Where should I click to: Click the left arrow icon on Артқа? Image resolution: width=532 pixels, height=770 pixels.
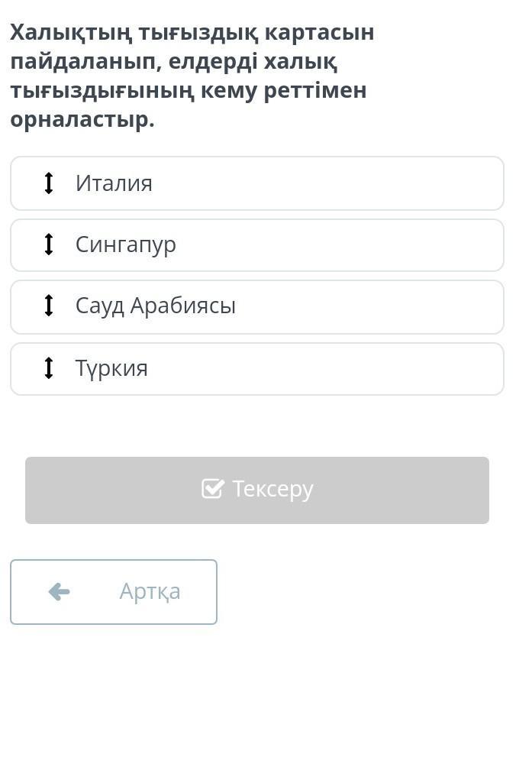click(x=59, y=591)
